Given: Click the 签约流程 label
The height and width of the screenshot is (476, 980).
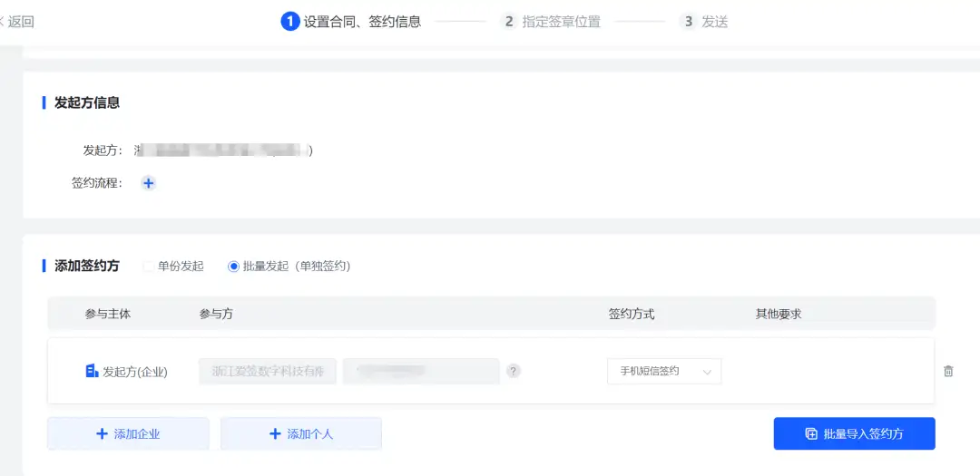Looking at the screenshot, I should (x=97, y=184).
